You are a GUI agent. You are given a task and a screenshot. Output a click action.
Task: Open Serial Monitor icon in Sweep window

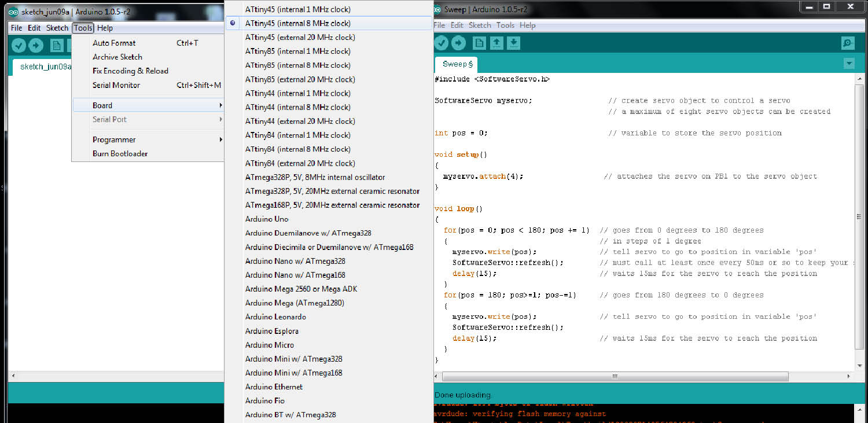(x=848, y=43)
